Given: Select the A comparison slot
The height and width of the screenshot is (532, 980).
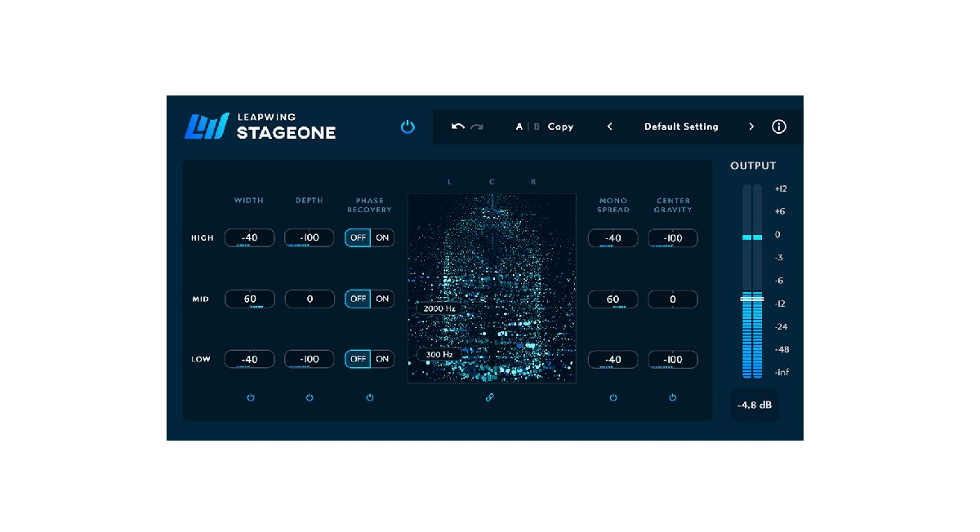Looking at the screenshot, I should (519, 126).
